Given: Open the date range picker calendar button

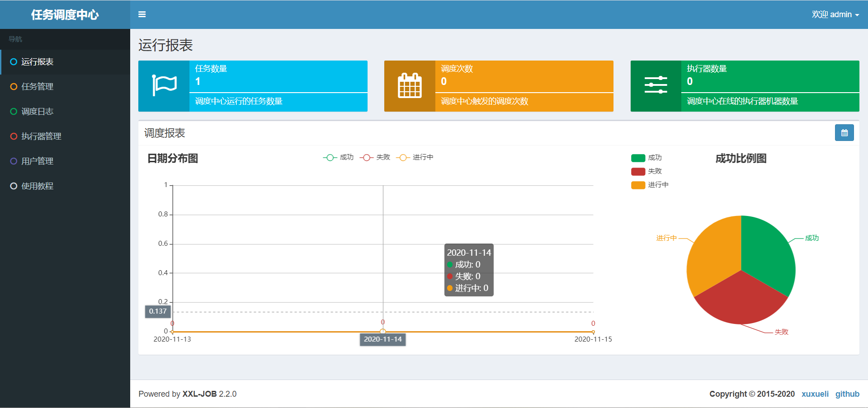Looking at the screenshot, I should coord(844,133).
